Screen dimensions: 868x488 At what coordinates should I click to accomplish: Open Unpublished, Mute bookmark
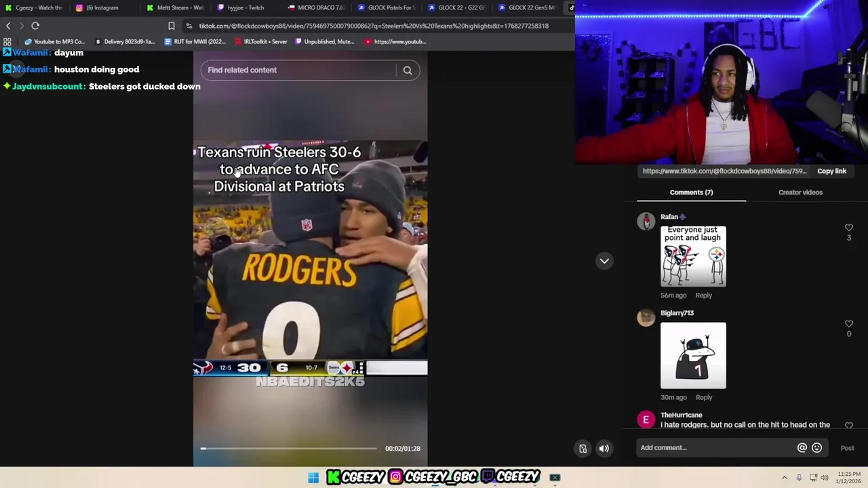(324, 41)
